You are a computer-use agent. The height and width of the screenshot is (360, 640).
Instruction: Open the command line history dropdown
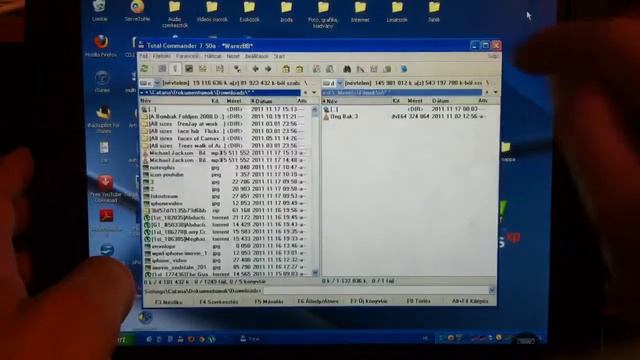(492, 290)
